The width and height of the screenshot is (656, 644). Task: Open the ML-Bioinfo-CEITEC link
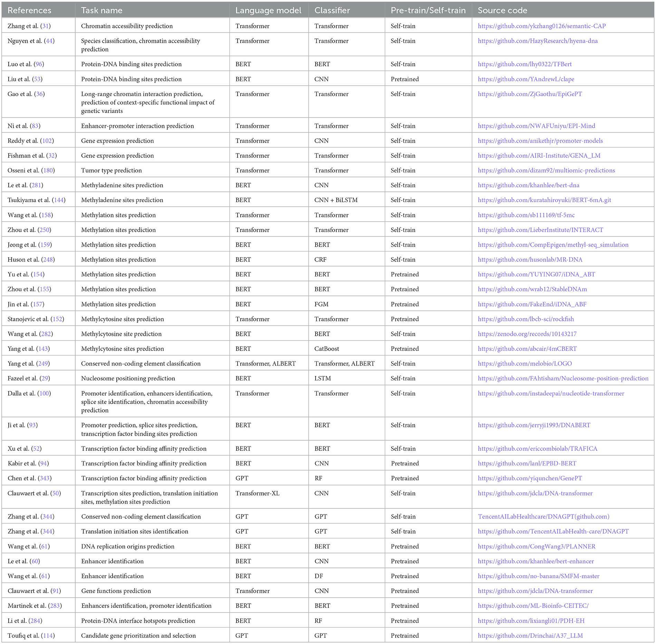(x=533, y=606)
